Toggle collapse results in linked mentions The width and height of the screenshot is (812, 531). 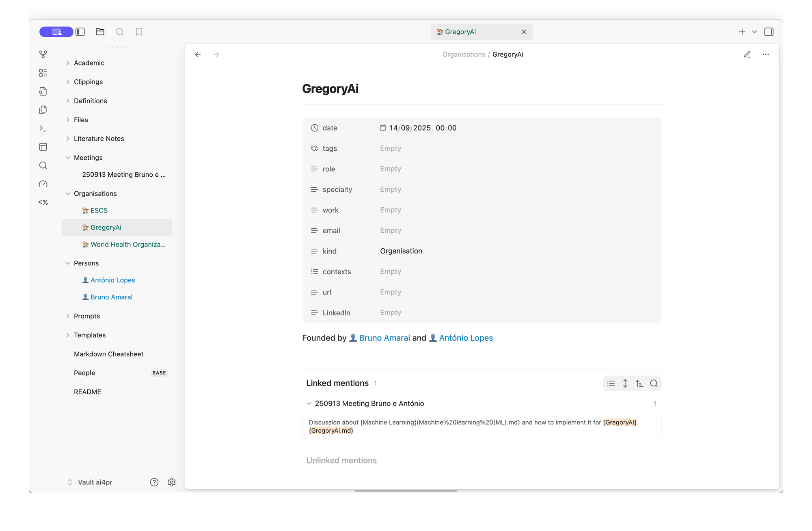(x=611, y=383)
